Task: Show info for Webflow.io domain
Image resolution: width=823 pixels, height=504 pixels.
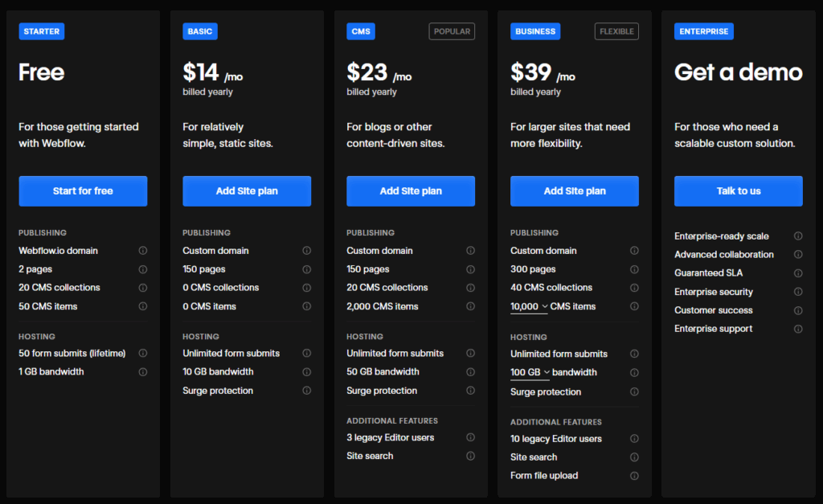Action: [143, 251]
